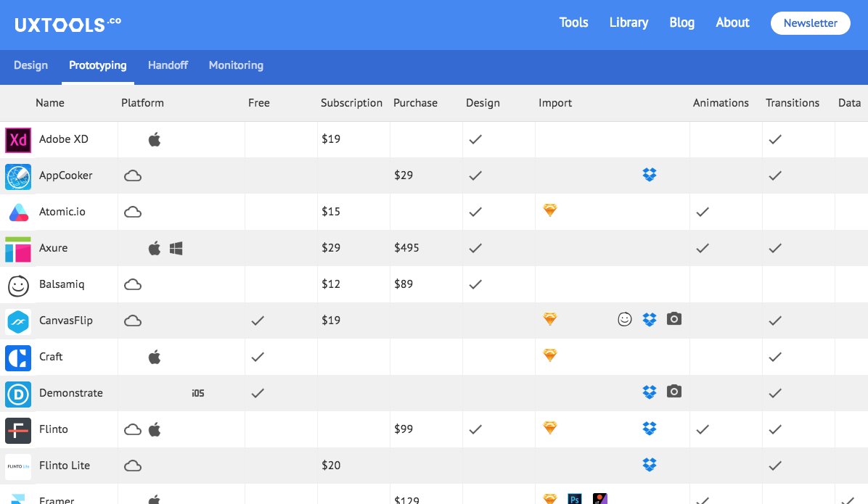This screenshot has height=504, width=868.
Task: Sort by the Design column header
Action: pos(483,103)
